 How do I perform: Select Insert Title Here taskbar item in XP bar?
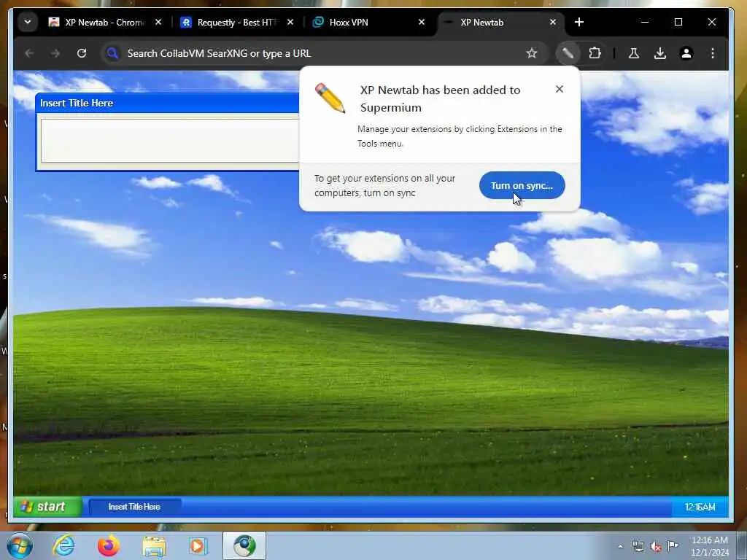tap(135, 507)
